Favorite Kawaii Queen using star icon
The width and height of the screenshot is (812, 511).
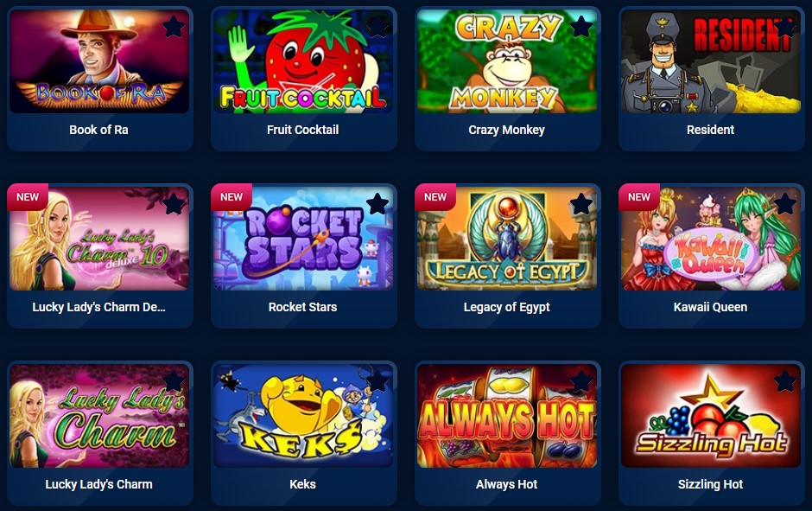point(785,204)
